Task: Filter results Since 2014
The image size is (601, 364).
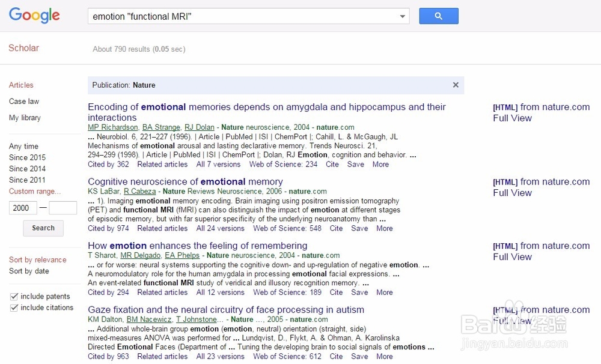Action: pyautogui.click(x=27, y=169)
